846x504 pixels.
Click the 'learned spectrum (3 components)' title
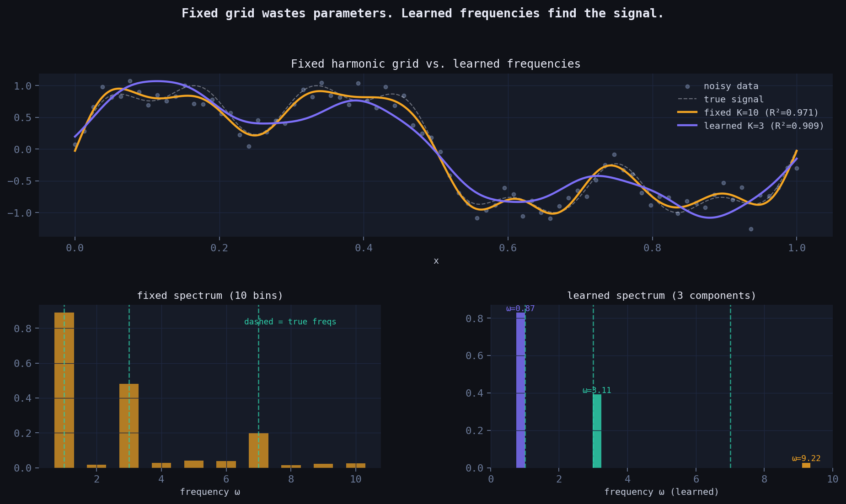(661, 296)
